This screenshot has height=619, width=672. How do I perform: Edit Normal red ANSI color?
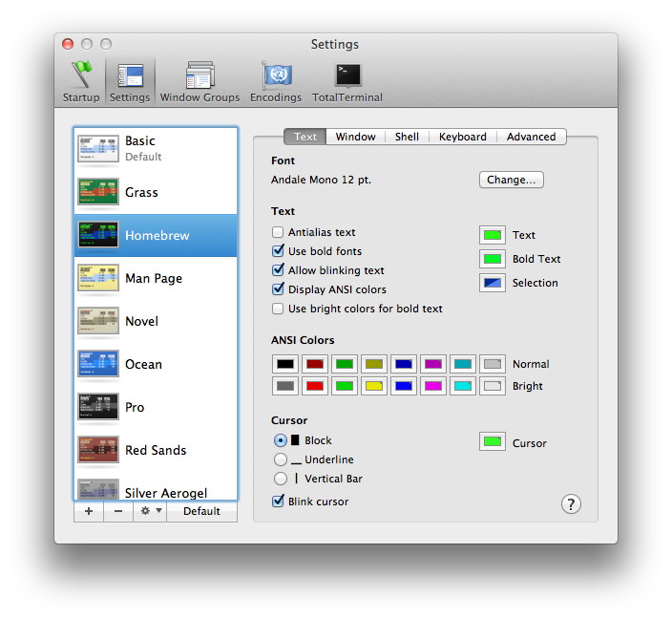pyautogui.click(x=315, y=364)
